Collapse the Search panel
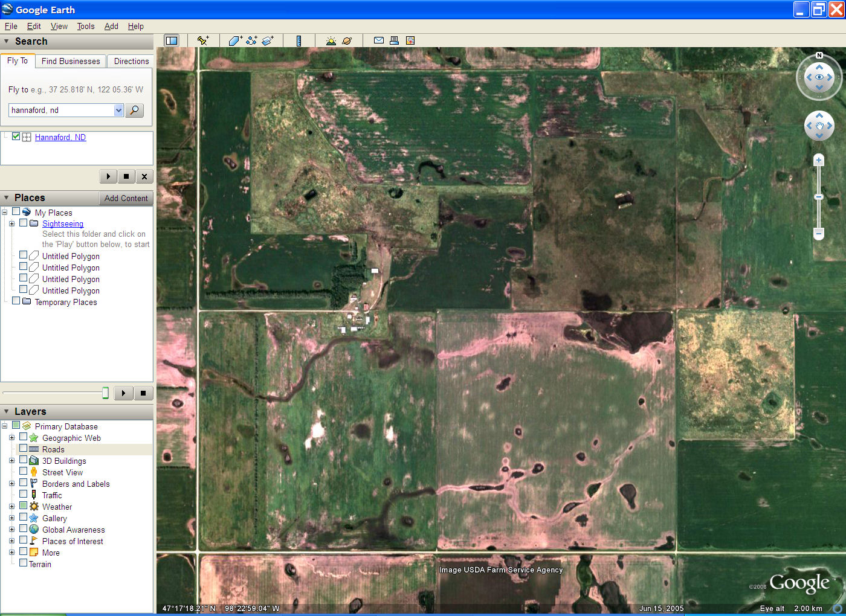 pyautogui.click(x=7, y=42)
